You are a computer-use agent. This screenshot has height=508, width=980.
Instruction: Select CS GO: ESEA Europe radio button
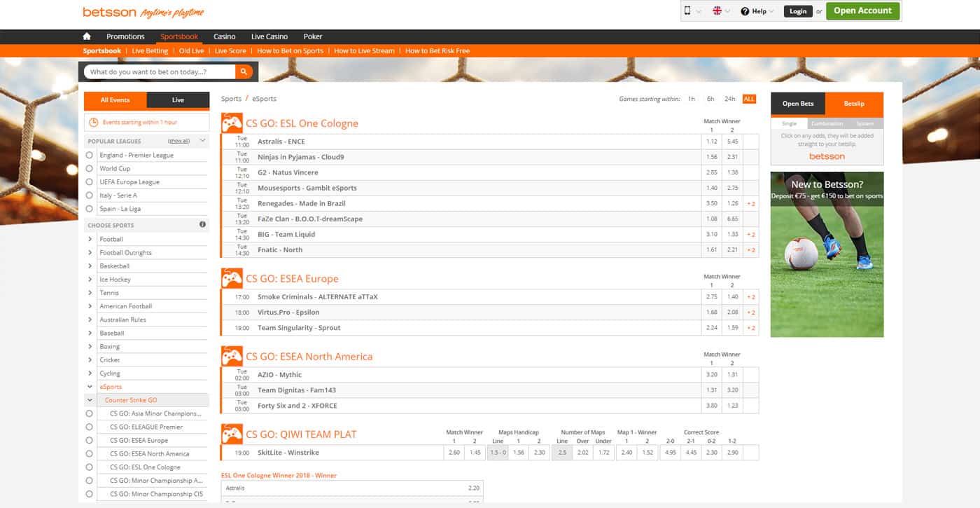pos(89,441)
